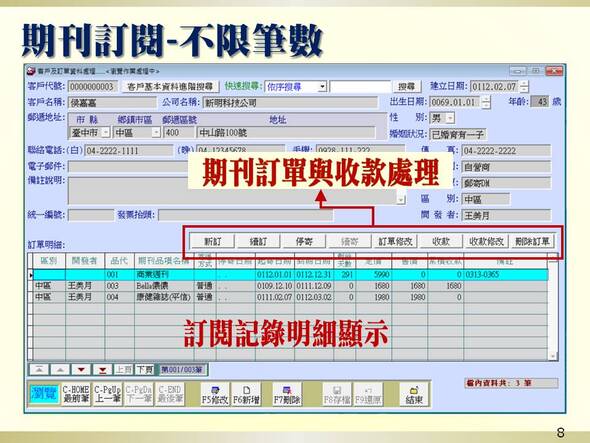Click the 收款 payment button
The image size is (590, 443).
pos(441,241)
